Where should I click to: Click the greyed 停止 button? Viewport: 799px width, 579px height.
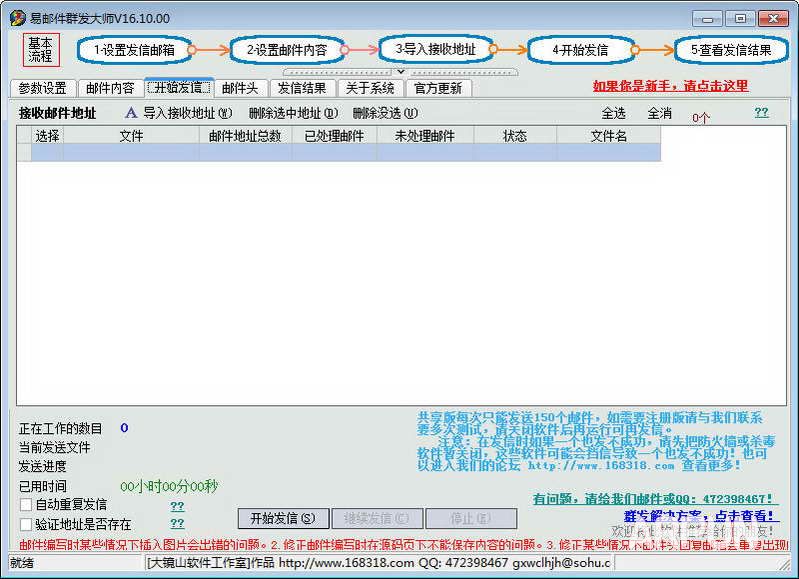point(471,518)
